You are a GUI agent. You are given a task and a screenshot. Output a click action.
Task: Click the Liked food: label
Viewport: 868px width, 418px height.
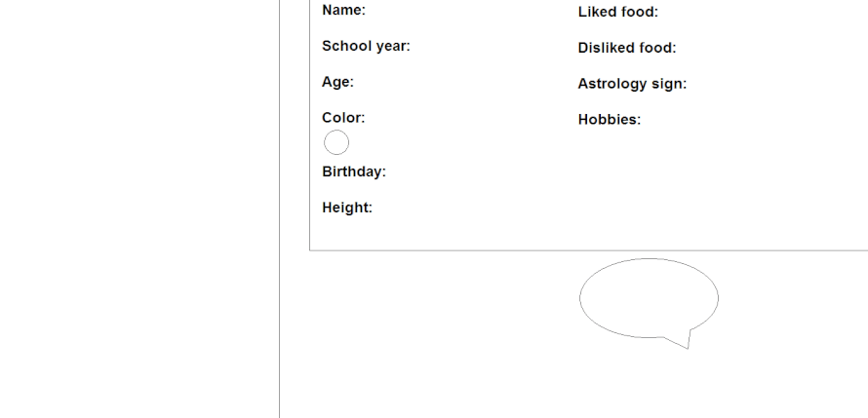coord(617,12)
